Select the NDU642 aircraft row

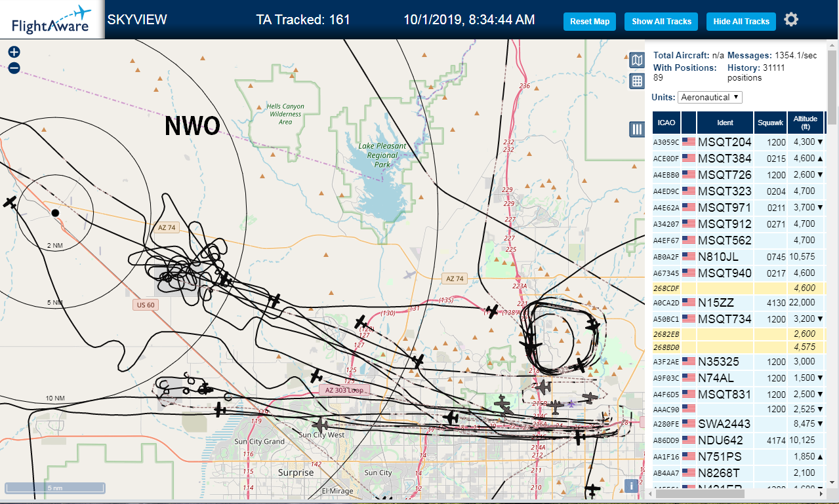click(x=738, y=440)
